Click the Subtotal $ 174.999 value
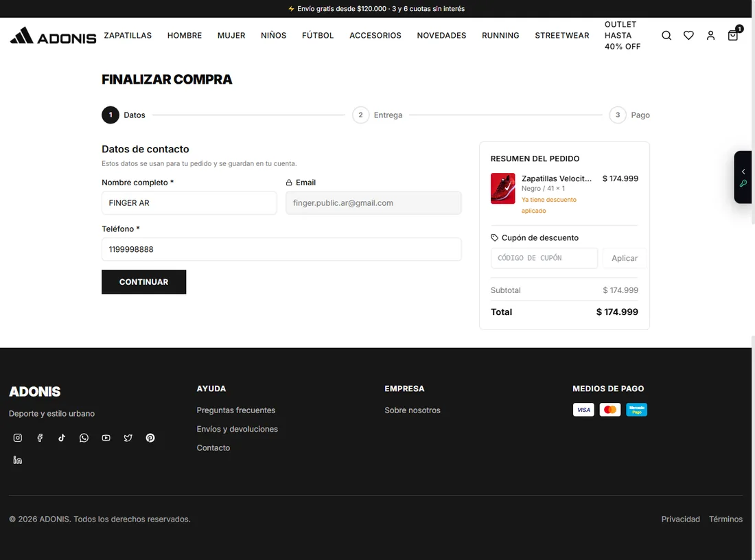The width and height of the screenshot is (755, 560). 620,290
